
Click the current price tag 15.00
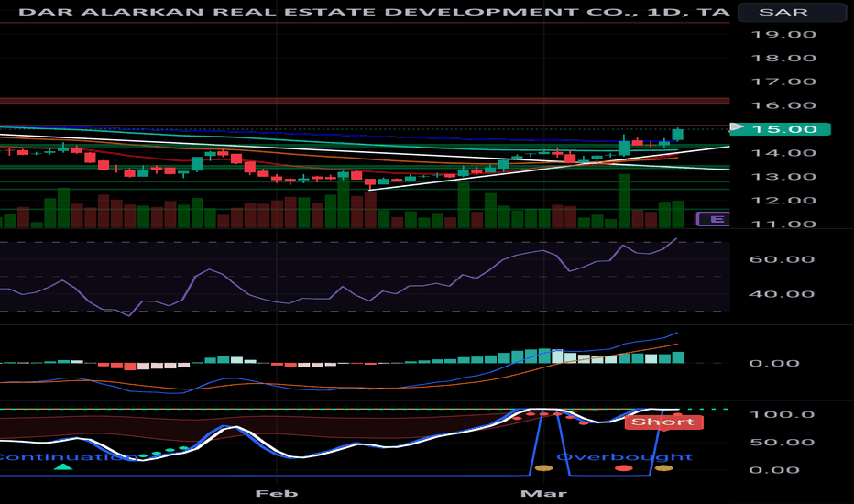[783, 129]
